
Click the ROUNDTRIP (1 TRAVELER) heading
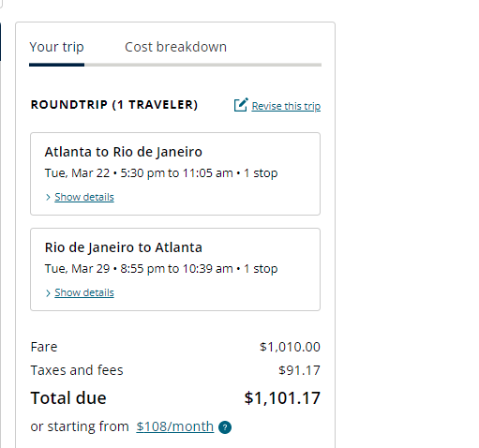tap(114, 105)
